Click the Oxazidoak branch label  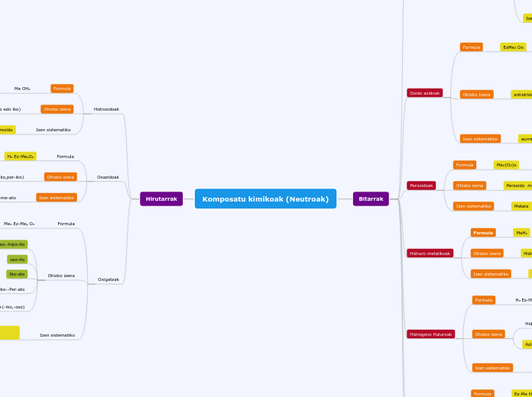pos(108,177)
